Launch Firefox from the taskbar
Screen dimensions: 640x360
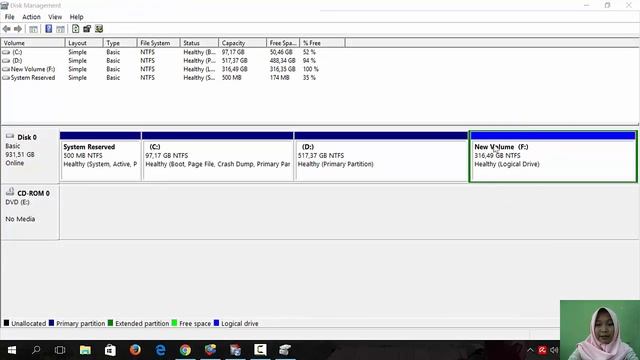point(135,350)
